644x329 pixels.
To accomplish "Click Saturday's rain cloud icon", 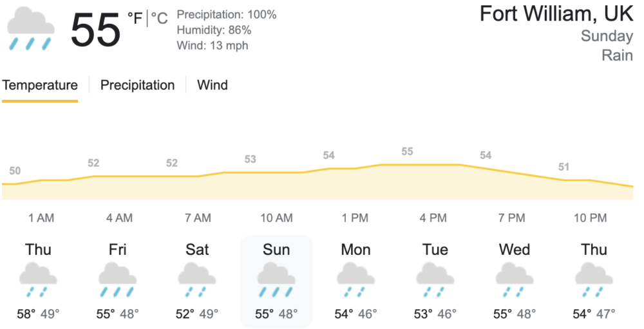I will [196, 281].
